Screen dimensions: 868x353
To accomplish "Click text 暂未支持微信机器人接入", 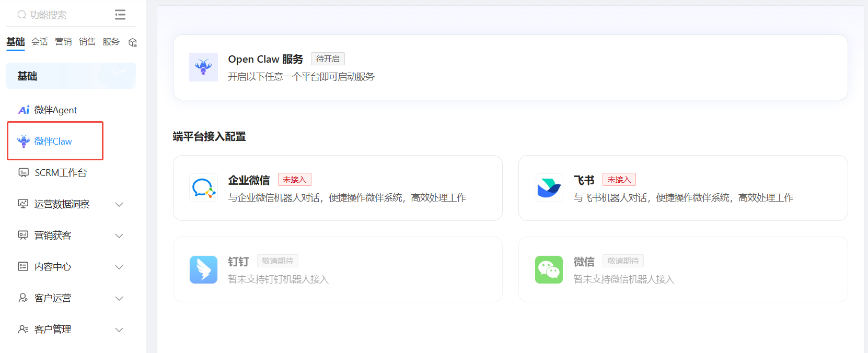I will [624, 279].
